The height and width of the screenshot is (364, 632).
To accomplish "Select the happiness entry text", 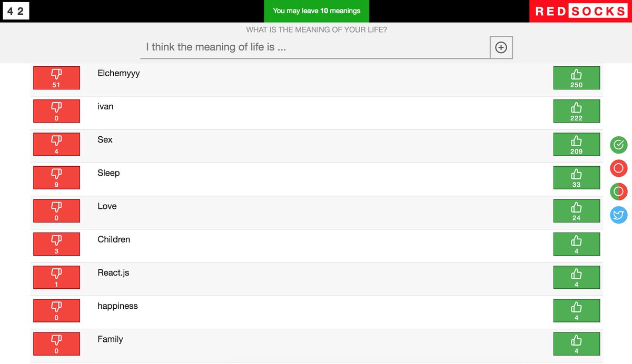I will coord(117,306).
